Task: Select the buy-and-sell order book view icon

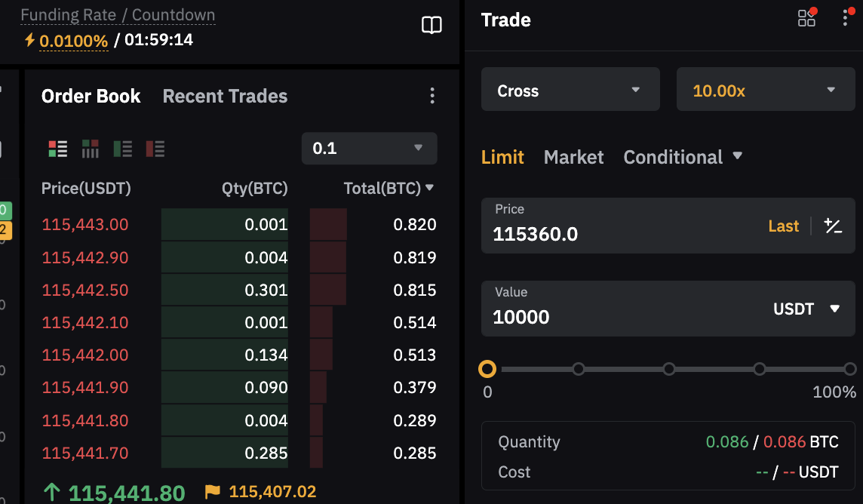Action: click(58, 149)
